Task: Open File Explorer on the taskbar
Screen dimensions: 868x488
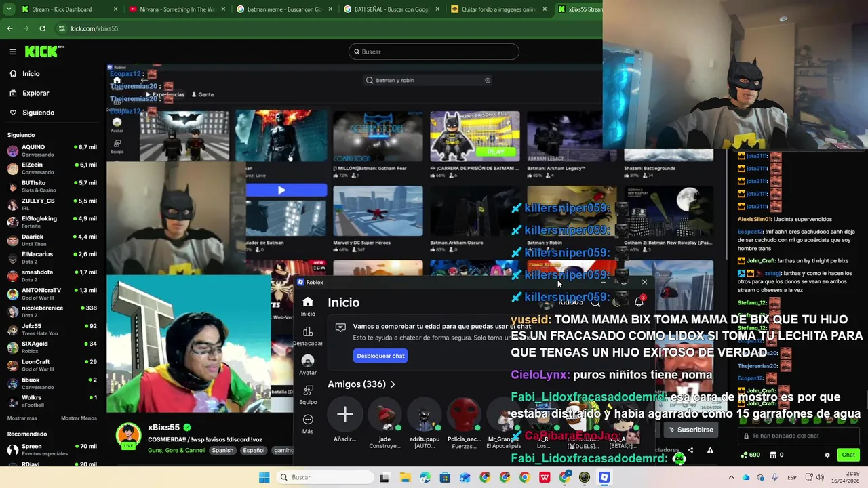Action: [405, 477]
